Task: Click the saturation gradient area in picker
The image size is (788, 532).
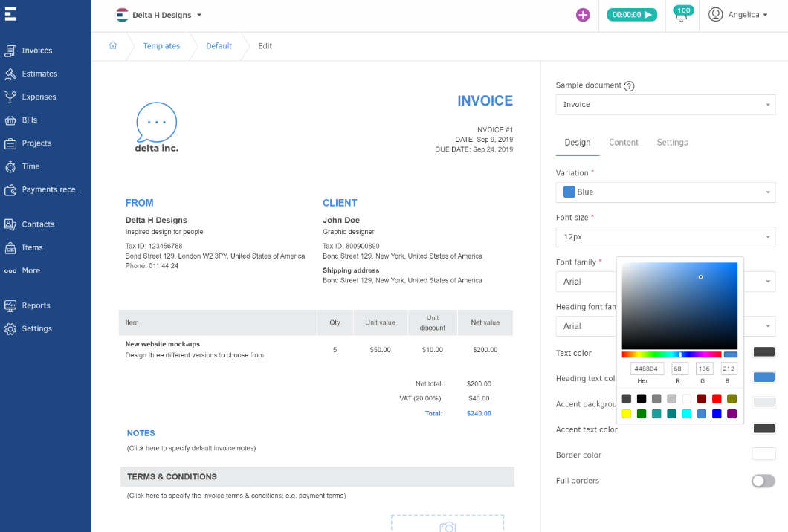Action: tap(679, 305)
